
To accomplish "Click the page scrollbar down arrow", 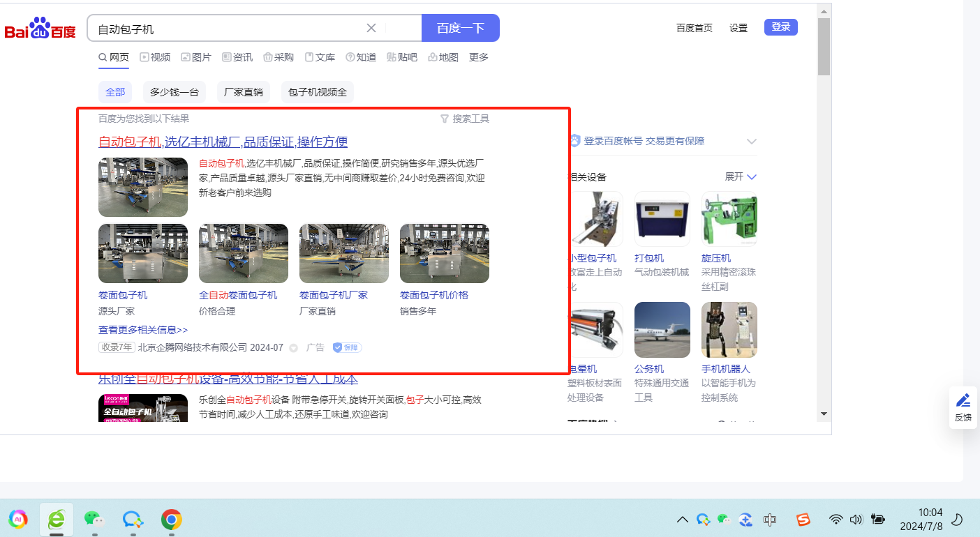I will point(824,414).
